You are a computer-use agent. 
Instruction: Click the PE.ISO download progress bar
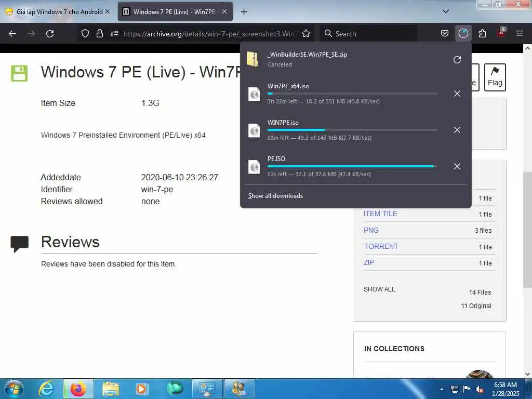[352, 166]
